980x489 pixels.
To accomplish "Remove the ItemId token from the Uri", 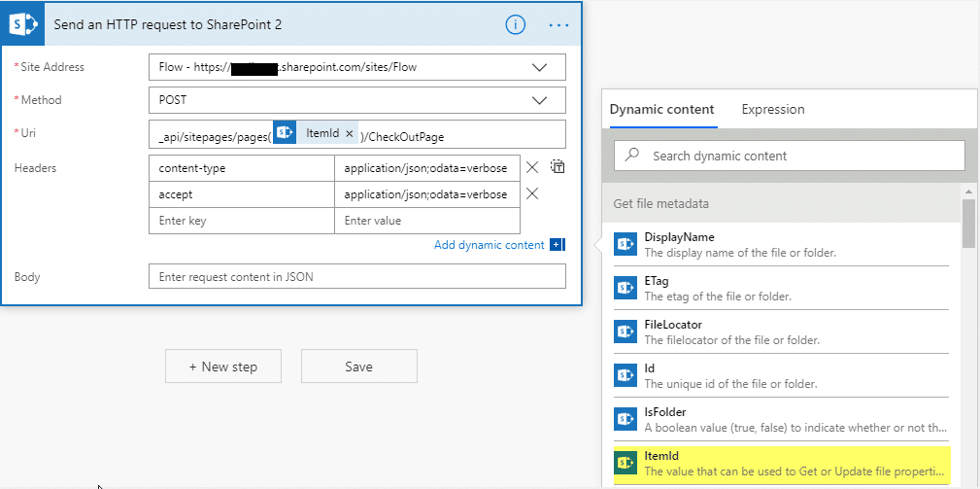I will coord(350,133).
